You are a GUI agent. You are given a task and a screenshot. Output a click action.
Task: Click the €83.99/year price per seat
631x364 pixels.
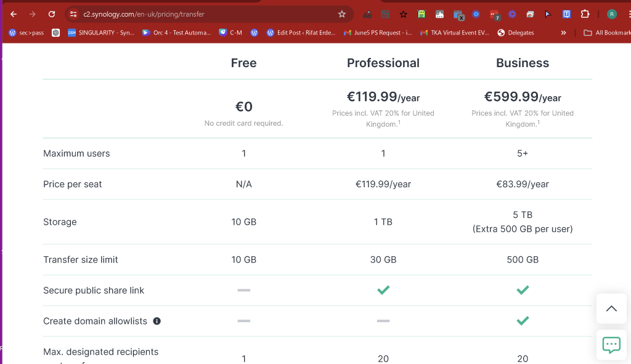(x=523, y=184)
